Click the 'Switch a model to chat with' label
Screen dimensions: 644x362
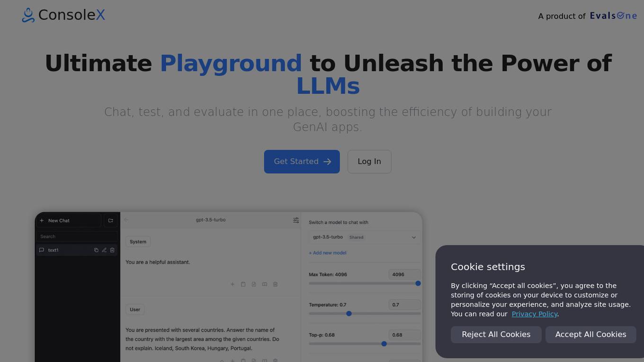(x=339, y=222)
